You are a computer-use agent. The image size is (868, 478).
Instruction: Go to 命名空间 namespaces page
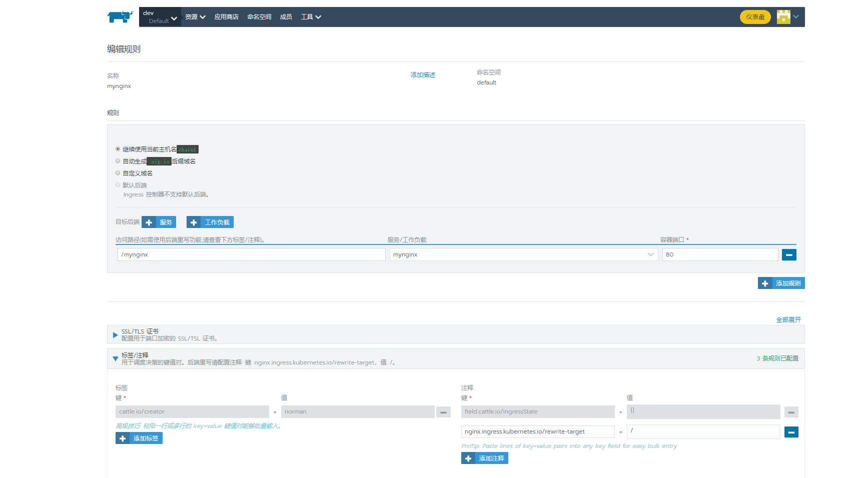(259, 17)
